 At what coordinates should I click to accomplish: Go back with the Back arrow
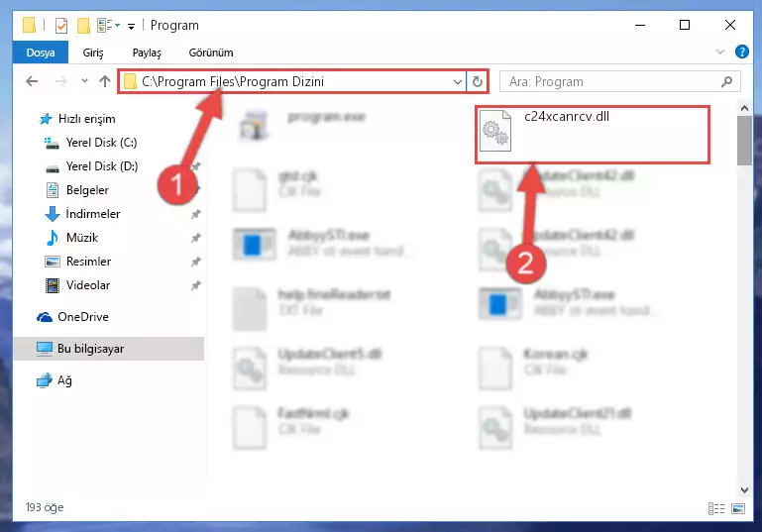coord(32,81)
